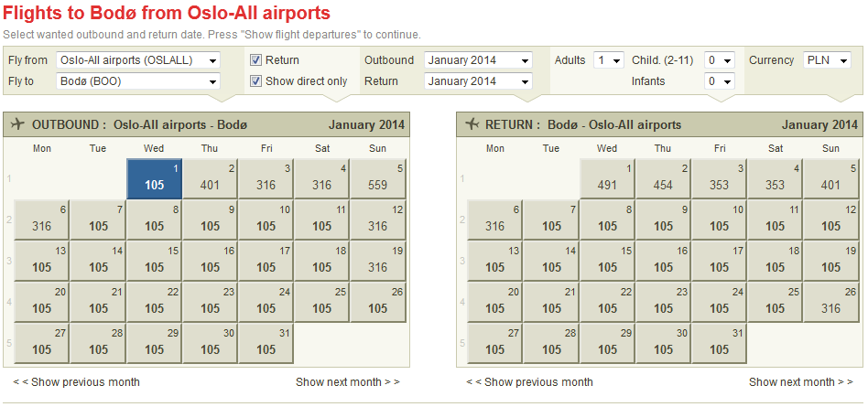Select outbound January 2 priced 401
The width and height of the screenshot is (868, 407).
[211, 178]
